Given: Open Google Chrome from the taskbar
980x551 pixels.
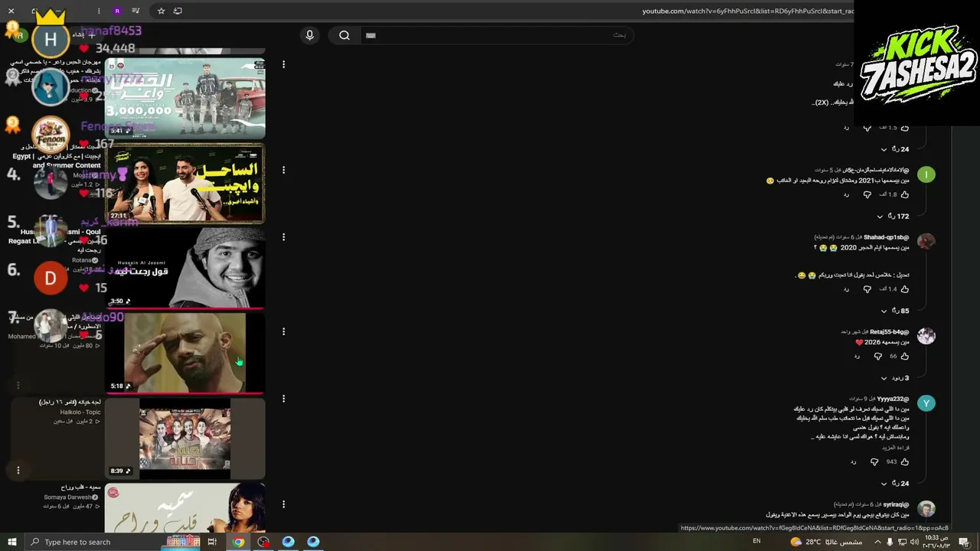Looking at the screenshot, I should pyautogui.click(x=238, y=542).
